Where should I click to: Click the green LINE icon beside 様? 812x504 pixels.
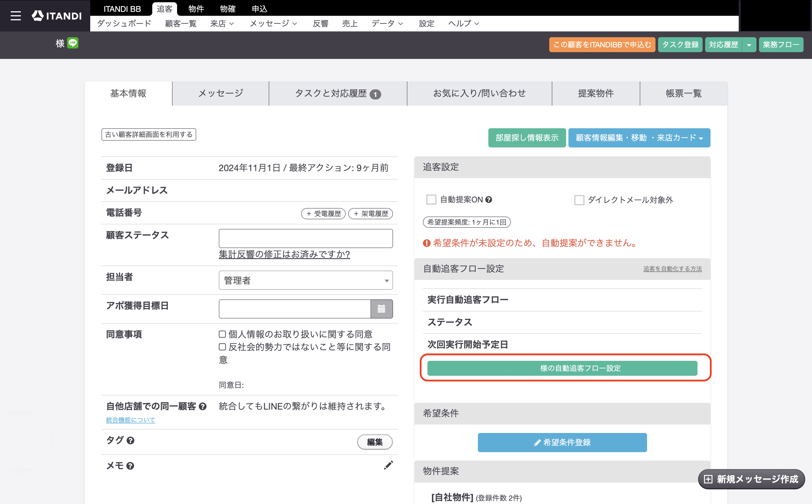pyautogui.click(x=73, y=43)
